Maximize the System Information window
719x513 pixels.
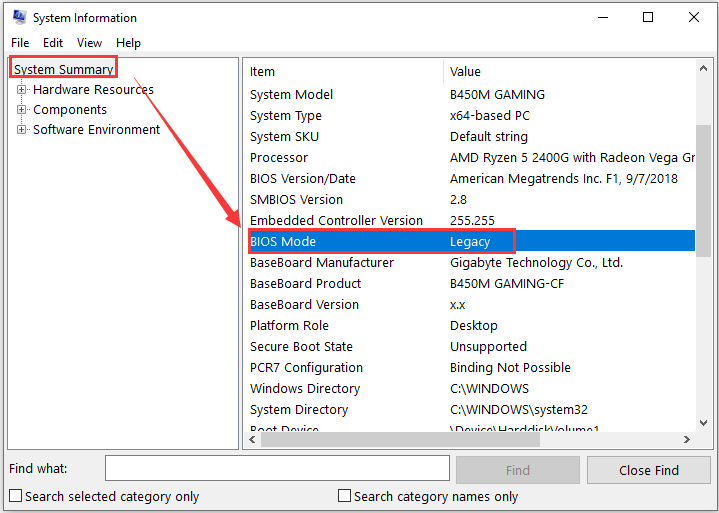648,17
